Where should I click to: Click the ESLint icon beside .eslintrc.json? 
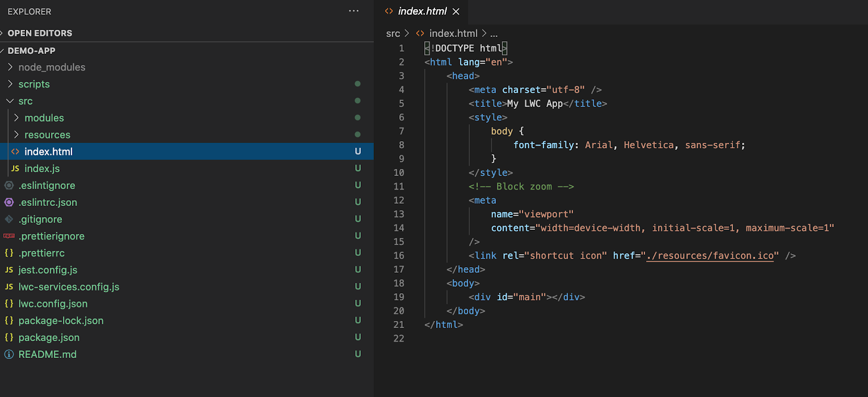pos(9,202)
